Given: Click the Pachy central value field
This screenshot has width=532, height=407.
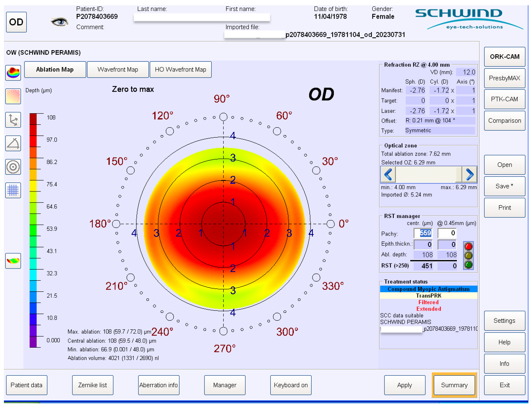Looking at the screenshot, I should click(x=423, y=233).
